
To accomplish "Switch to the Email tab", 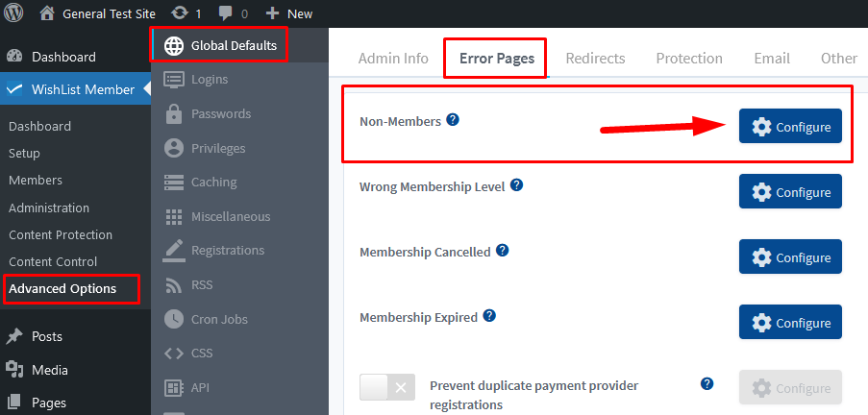I will click(772, 58).
